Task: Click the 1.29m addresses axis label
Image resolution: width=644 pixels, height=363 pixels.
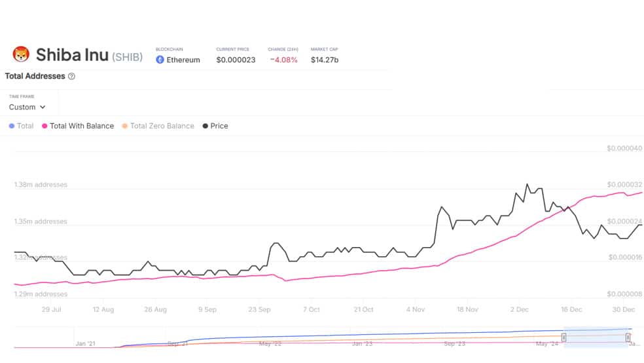Action: (41, 294)
